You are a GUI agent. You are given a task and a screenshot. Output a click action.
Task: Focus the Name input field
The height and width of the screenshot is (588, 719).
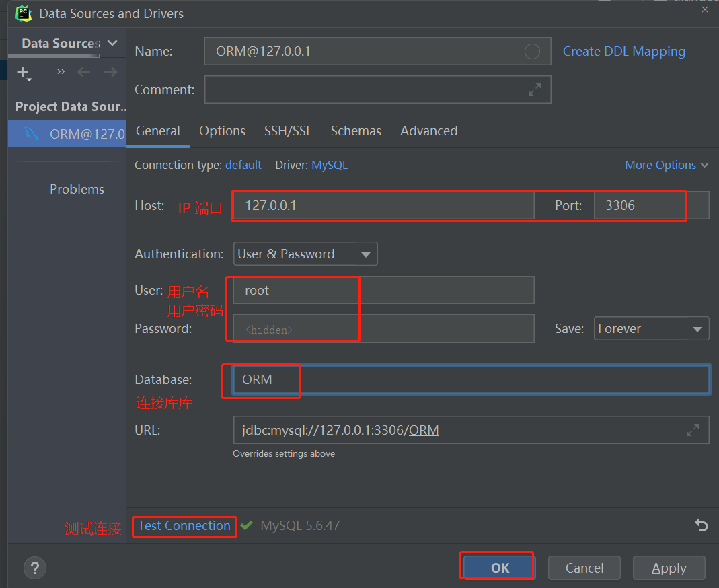click(377, 51)
